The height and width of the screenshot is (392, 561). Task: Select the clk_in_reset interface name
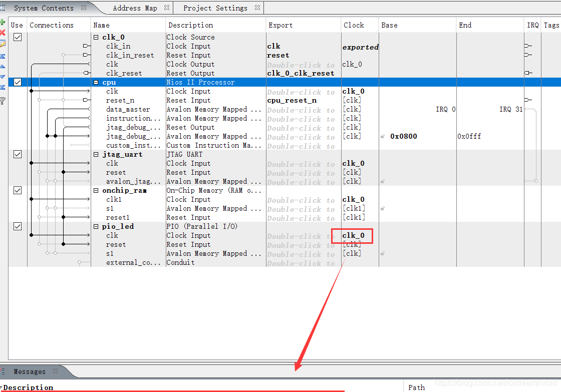pos(130,55)
